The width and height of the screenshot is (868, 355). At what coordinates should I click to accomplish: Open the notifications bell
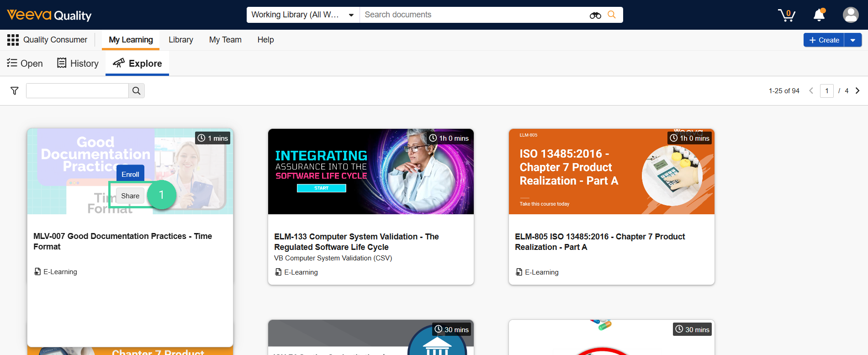tap(819, 15)
